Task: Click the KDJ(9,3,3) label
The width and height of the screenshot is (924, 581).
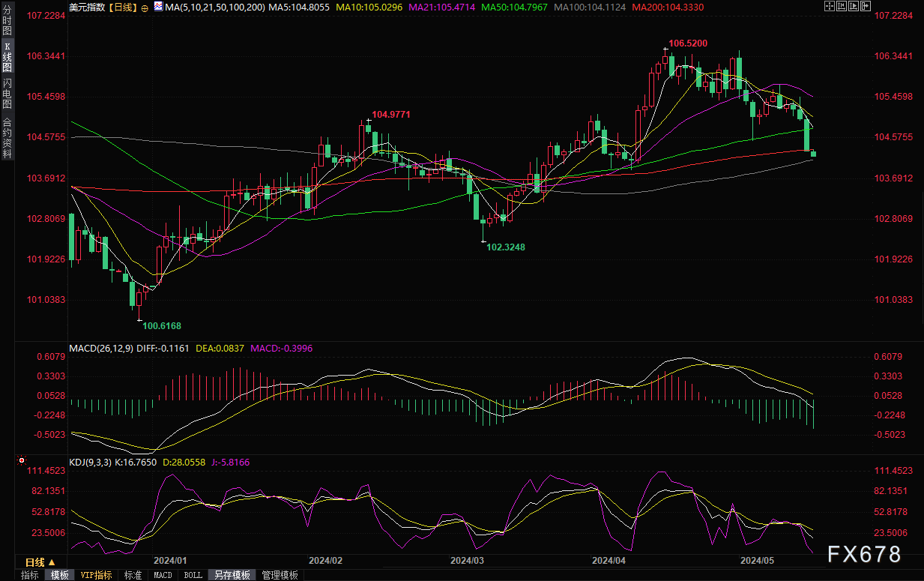Action: click(x=90, y=463)
